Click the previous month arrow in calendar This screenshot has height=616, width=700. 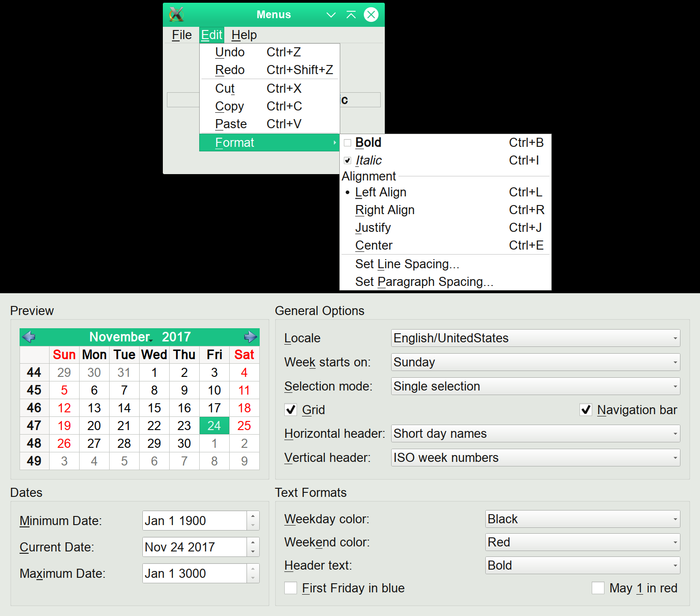pyautogui.click(x=29, y=337)
